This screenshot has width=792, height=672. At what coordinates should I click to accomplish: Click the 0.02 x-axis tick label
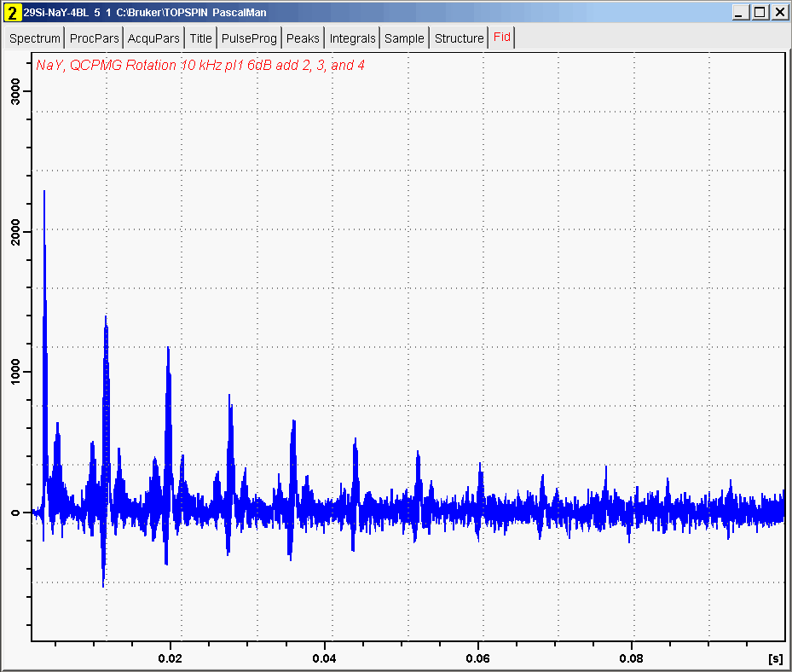171,658
